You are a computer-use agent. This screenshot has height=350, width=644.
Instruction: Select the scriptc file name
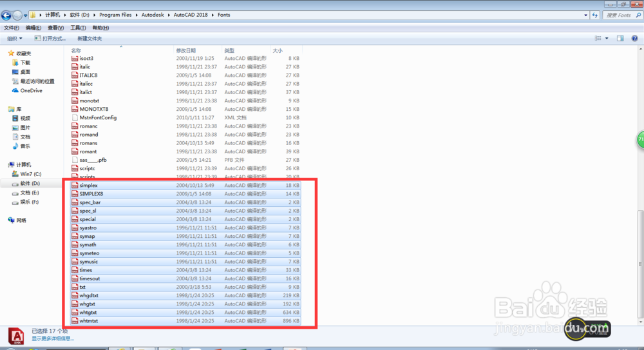[x=87, y=169]
